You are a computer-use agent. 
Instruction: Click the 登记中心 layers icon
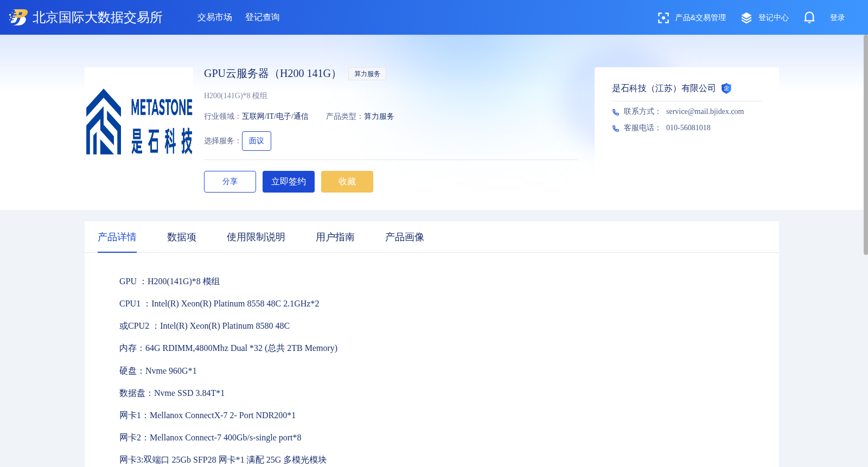click(x=746, y=18)
